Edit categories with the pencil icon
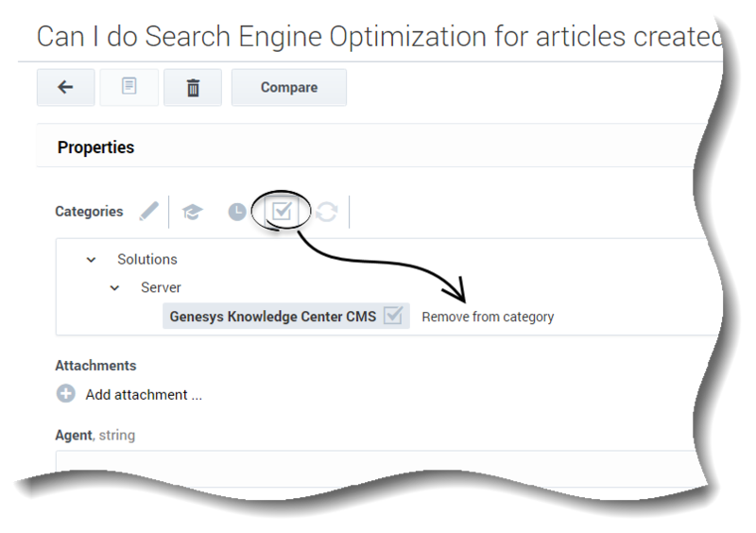The image size is (756, 533). (149, 212)
